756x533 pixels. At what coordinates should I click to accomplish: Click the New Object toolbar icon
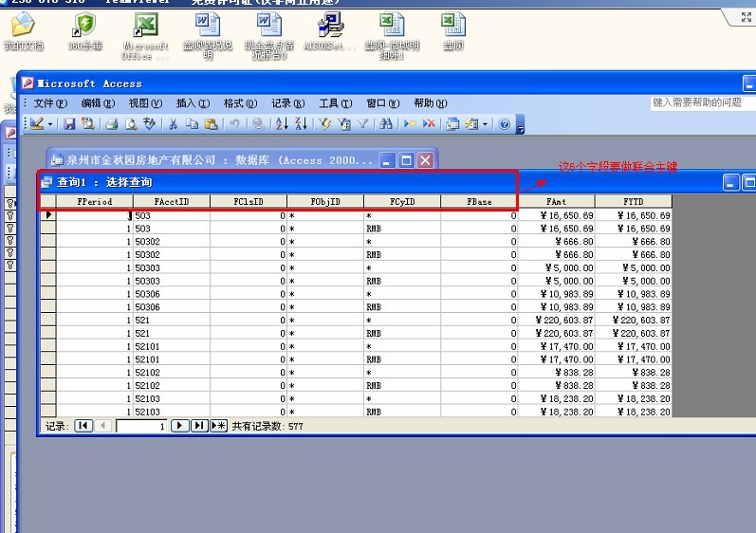tap(471, 124)
